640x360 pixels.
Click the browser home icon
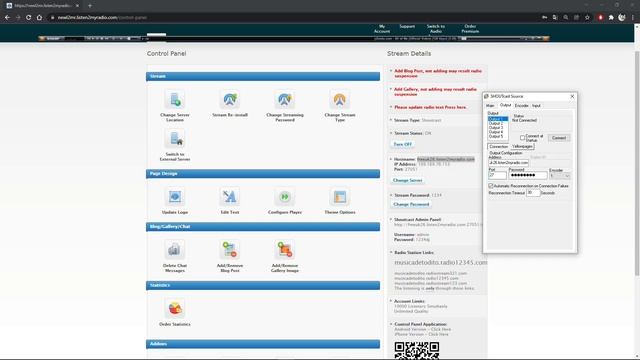pos(39,18)
